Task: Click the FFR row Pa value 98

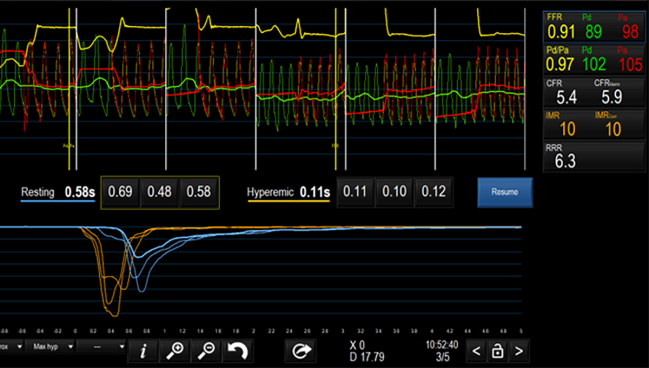Action: pos(630,32)
